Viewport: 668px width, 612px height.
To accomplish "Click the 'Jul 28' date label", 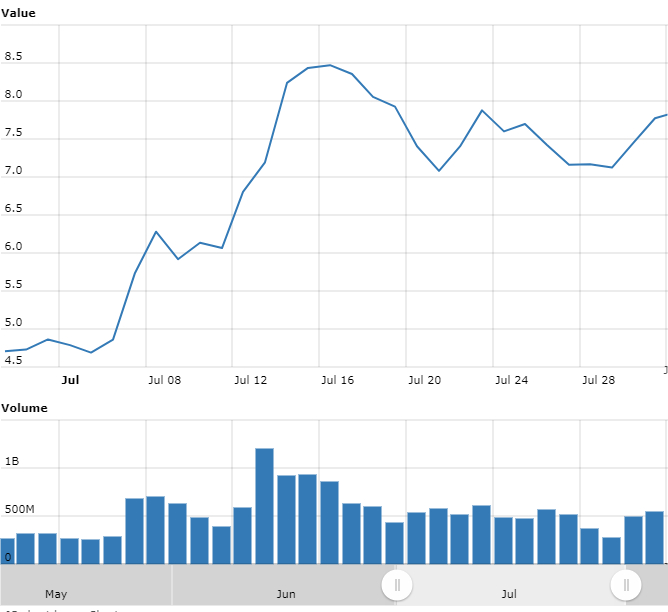I will pos(599,380).
